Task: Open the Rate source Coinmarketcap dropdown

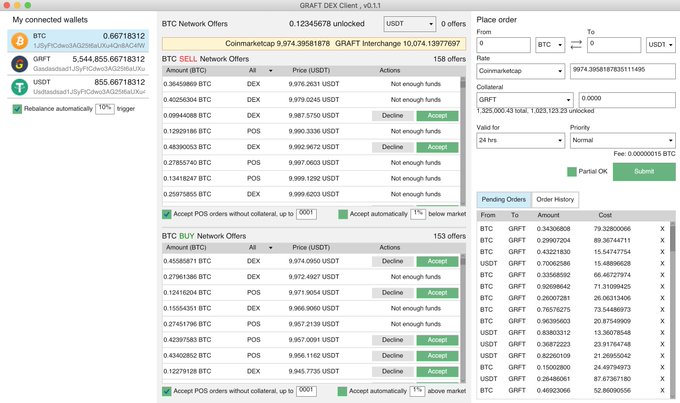Action: pyautogui.click(x=520, y=71)
